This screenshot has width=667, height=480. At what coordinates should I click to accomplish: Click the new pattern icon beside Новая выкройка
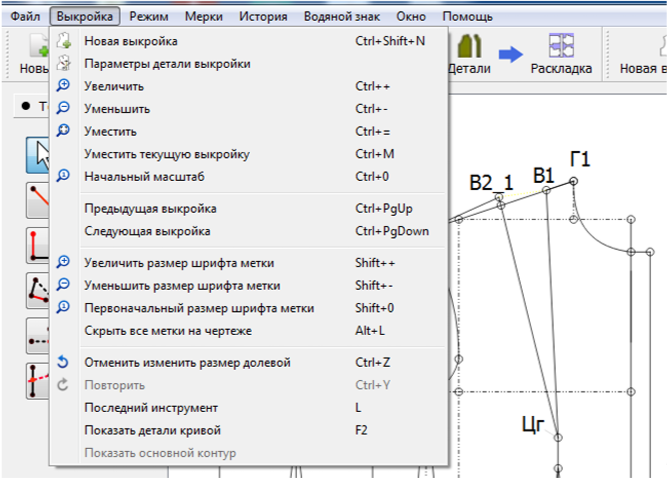[x=64, y=40]
